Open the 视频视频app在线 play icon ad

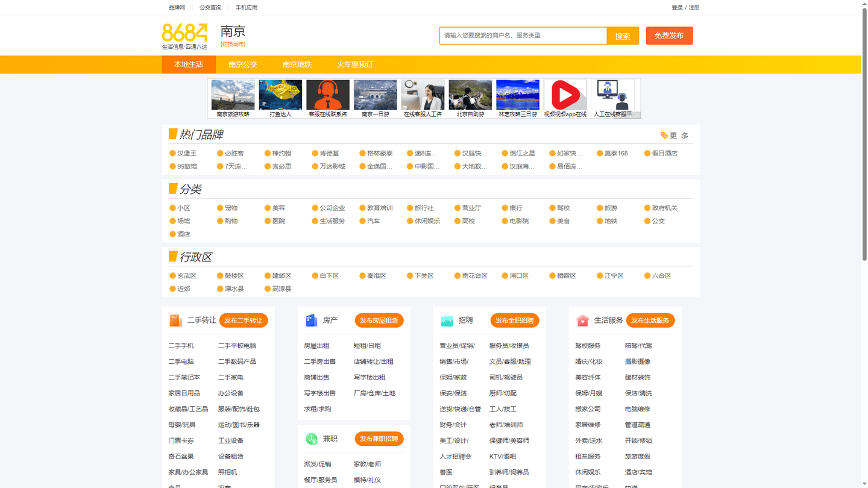565,99
